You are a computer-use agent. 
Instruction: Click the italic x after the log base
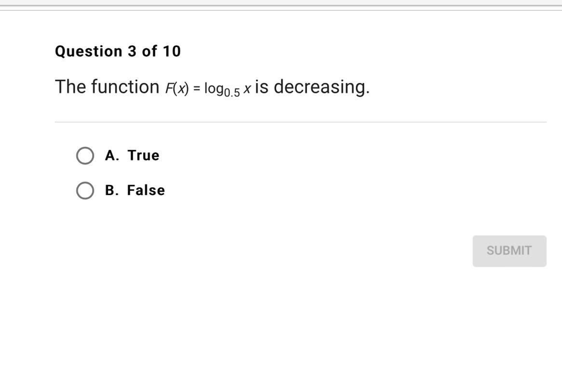[x=247, y=89]
